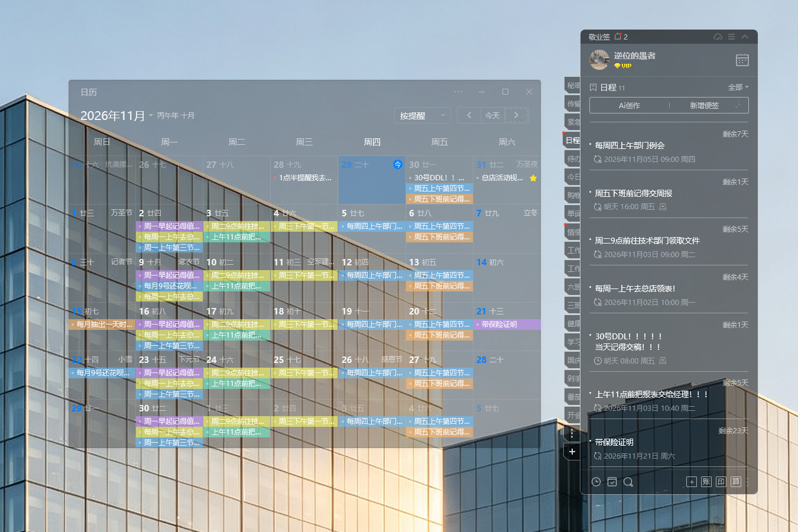Click the yellow star on the 31st event
The height and width of the screenshot is (532, 798).
[533, 178]
